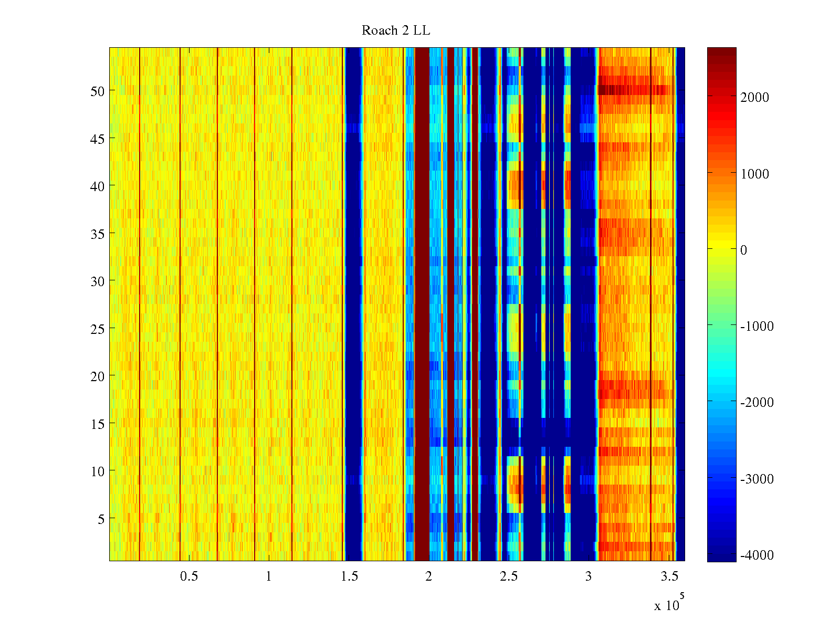Click the y-axis tick label "25"
840x630 pixels.
pyautogui.click(x=97, y=329)
